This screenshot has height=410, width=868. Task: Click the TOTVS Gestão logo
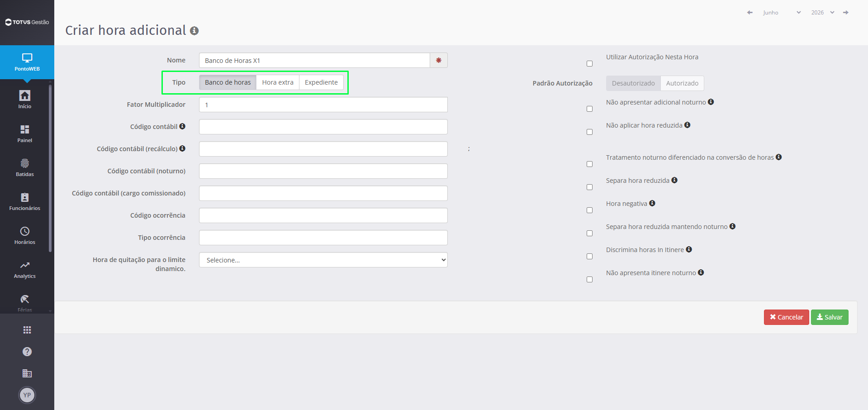click(27, 22)
